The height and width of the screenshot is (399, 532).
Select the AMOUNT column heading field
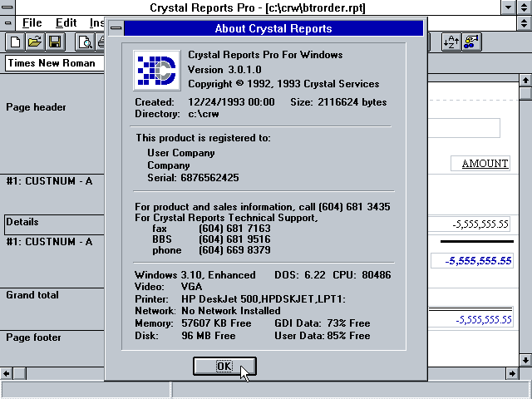tap(480, 164)
